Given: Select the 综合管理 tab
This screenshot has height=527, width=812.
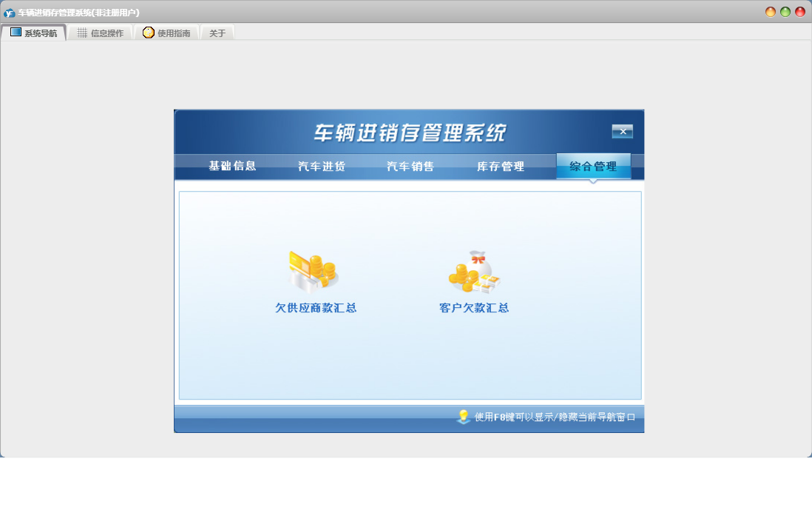Looking at the screenshot, I should pos(593,167).
